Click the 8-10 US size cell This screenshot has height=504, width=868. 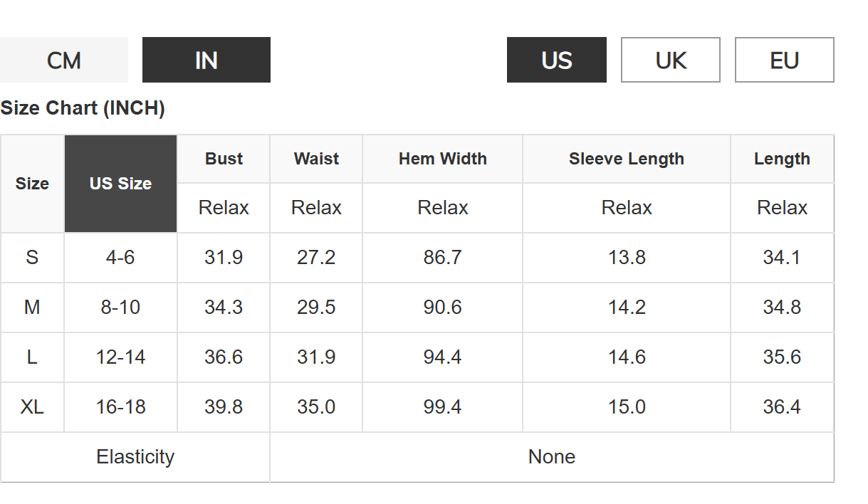(x=120, y=307)
